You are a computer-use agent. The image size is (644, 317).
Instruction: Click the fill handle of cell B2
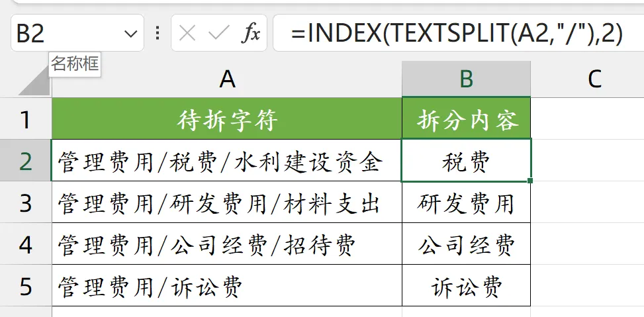pyautogui.click(x=530, y=181)
